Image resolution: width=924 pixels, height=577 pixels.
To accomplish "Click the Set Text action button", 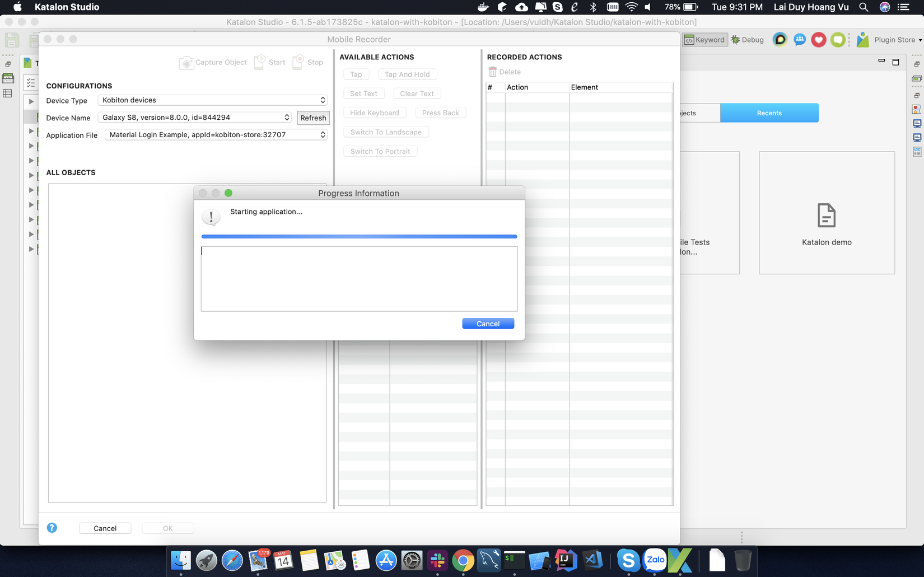I will click(363, 93).
